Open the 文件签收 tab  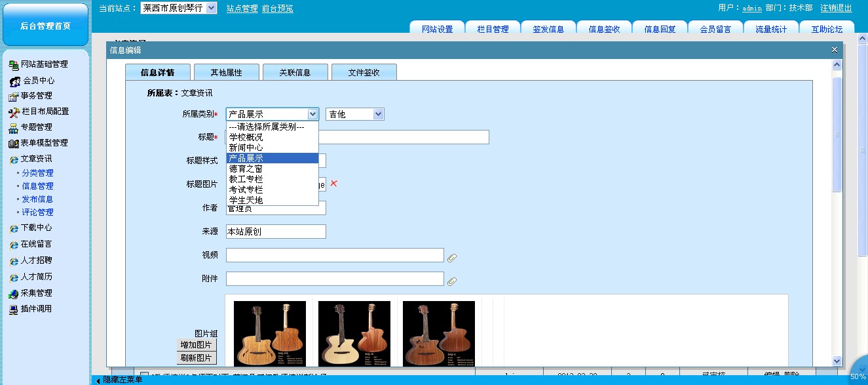364,72
